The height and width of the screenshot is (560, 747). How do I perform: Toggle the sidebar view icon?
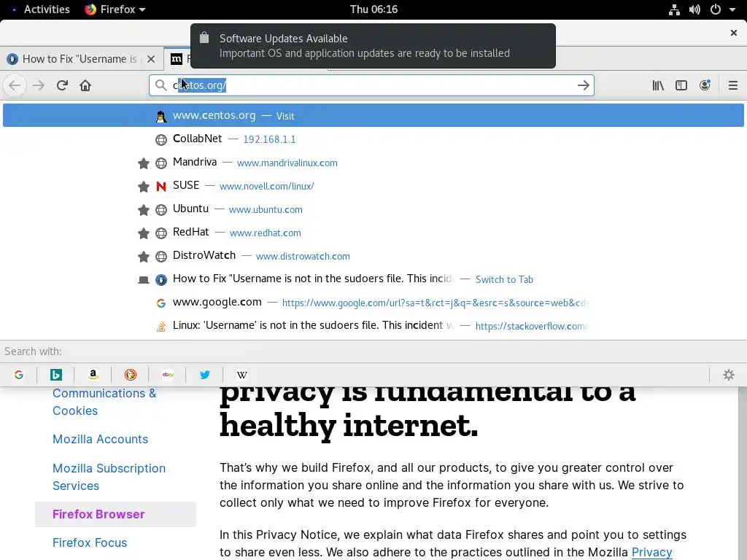(681, 86)
